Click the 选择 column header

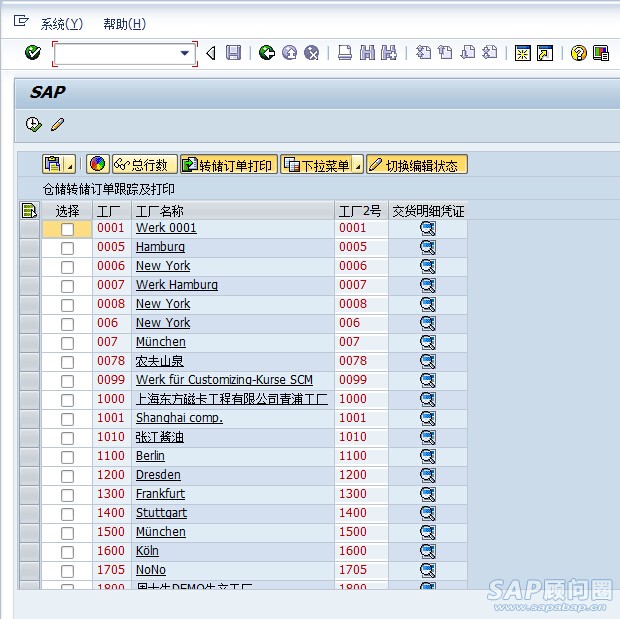(67, 210)
